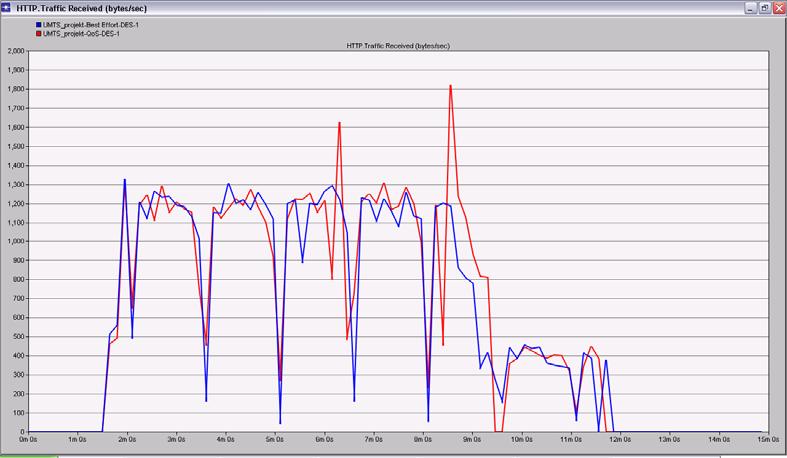Viewport: 787px width, 458px height.
Task: Close the HTTP Traffic Received window
Action: click(x=779, y=8)
